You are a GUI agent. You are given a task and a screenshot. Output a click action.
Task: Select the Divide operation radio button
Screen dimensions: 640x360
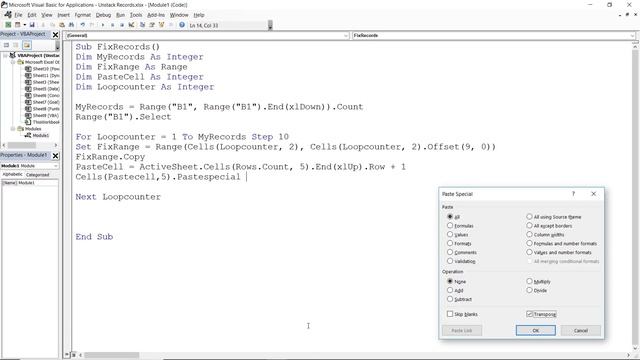click(529, 290)
